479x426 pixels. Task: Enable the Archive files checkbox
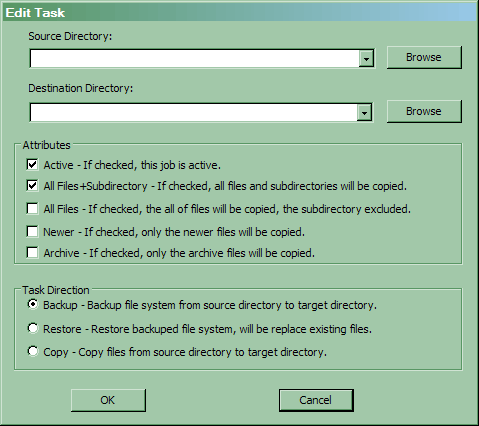32,252
